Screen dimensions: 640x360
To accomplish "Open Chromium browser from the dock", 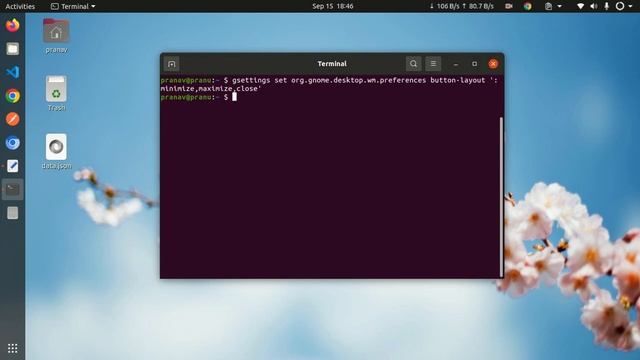I will click(13, 143).
